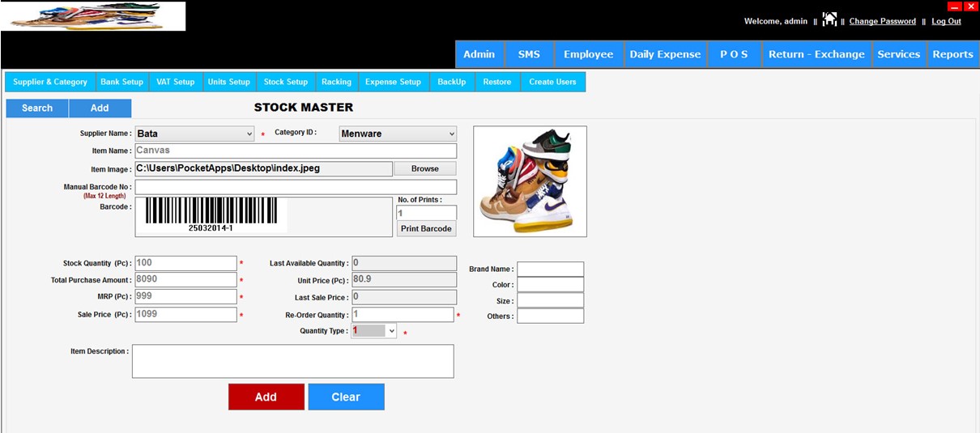Switch to Create Users tab
The image size is (980, 433).
[x=553, y=82]
